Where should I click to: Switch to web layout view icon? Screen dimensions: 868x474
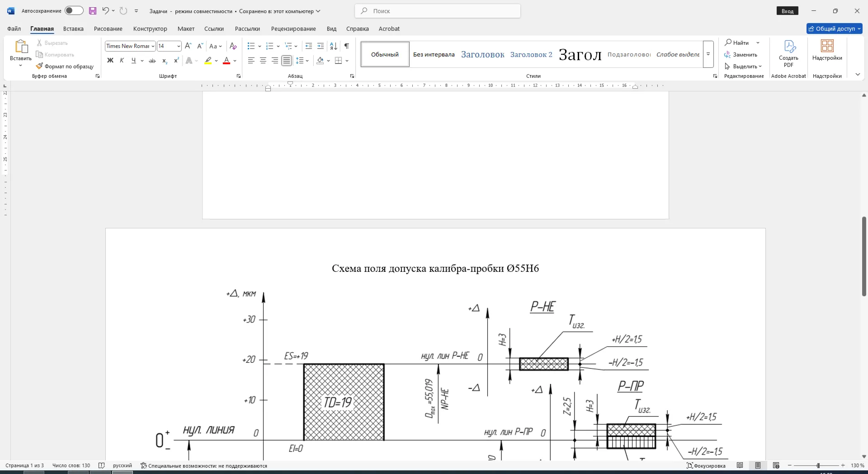(x=776, y=465)
